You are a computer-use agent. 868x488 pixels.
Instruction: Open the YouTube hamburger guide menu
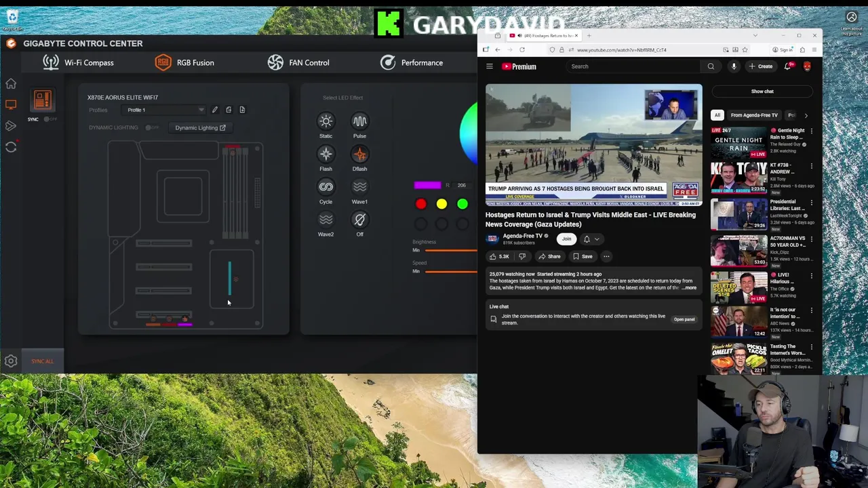[x=489, y=66]
